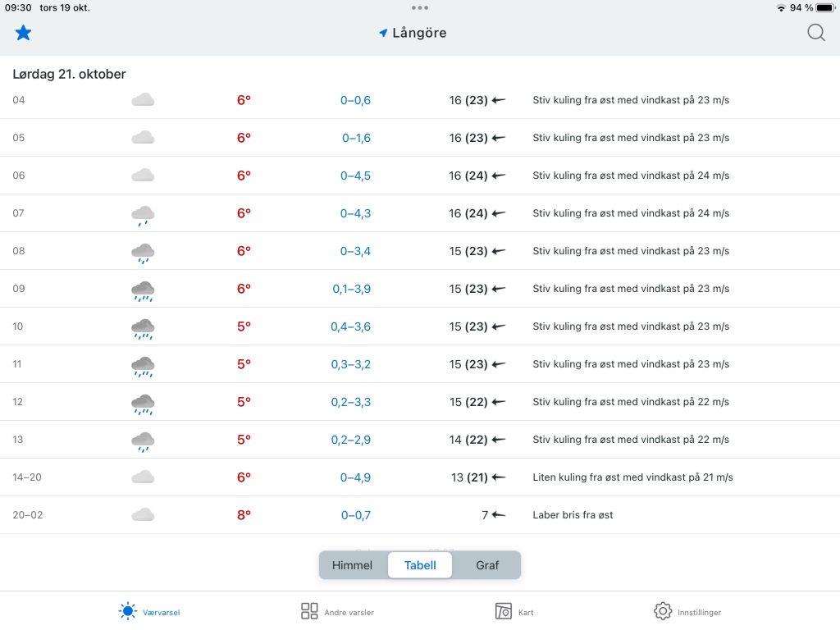Tap the precipitation value 0,4–3,6
Screen dimensions: 840x630
(350, 326)
